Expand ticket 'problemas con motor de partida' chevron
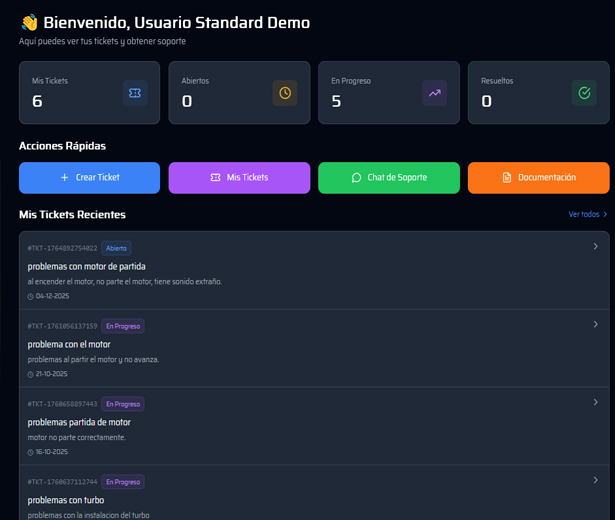Viewport: 615px width, 520px height. pos(595,247)
